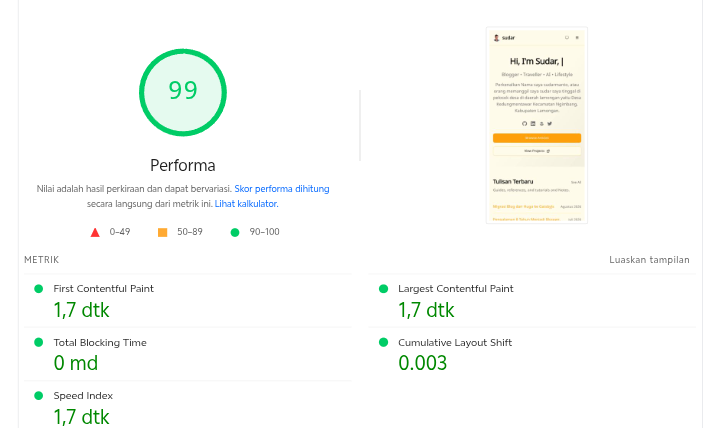Click the '90–100' legend range text

264,232
